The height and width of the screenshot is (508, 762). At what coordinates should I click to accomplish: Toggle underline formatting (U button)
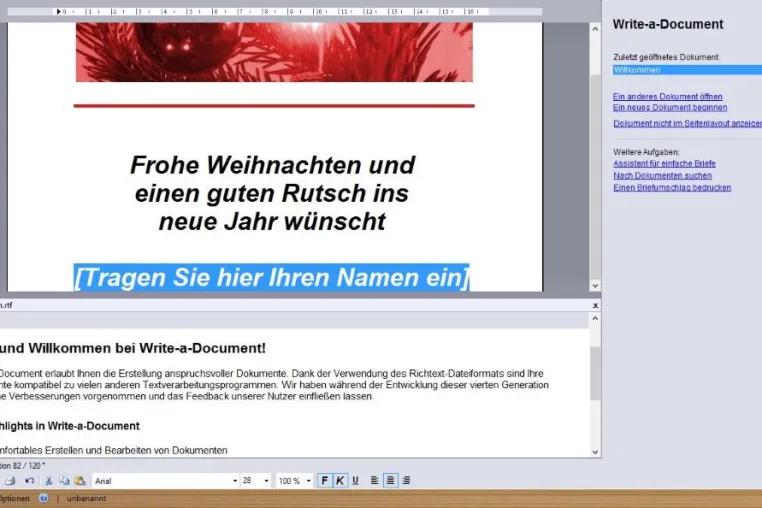click(x=355, y=481)
